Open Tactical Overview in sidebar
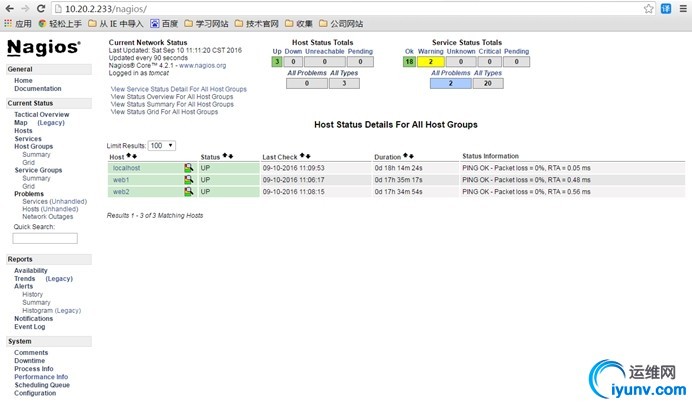Viewport: 692px width, 406px height. pos(41,114)
